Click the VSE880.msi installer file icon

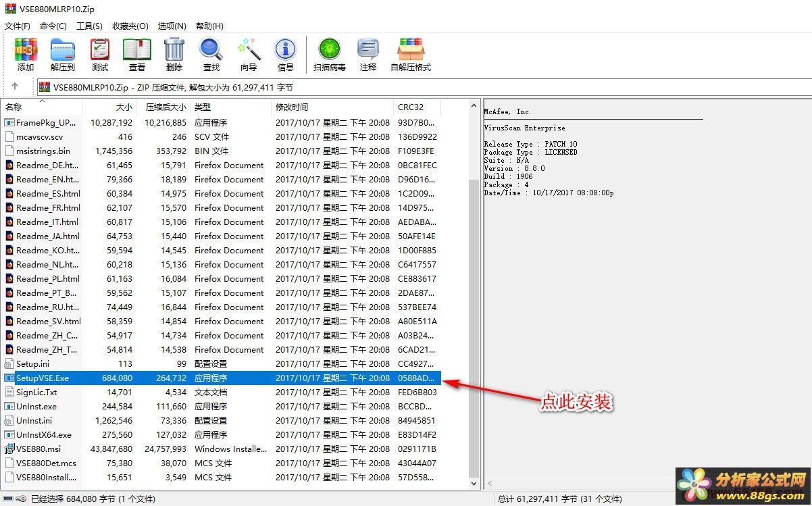pos(9,449)
